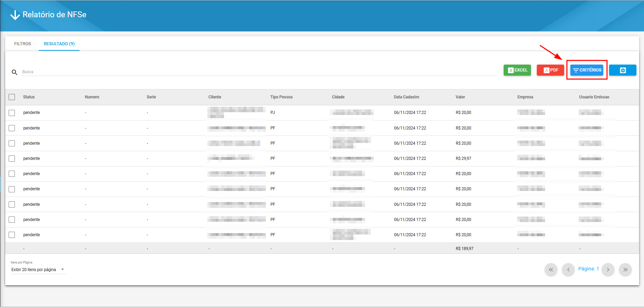Go to the first page with double-left arrows
This screenshot has width=644, height=307.
551,269
